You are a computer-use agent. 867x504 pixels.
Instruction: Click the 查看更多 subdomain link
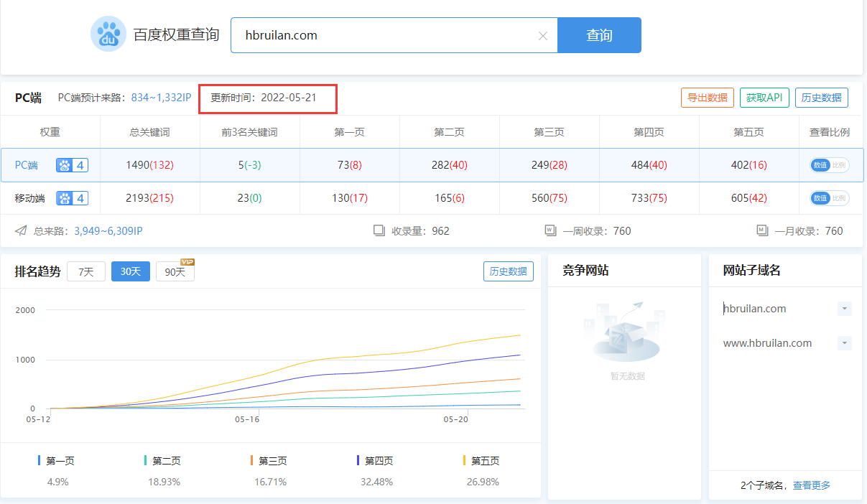(812, 485)
